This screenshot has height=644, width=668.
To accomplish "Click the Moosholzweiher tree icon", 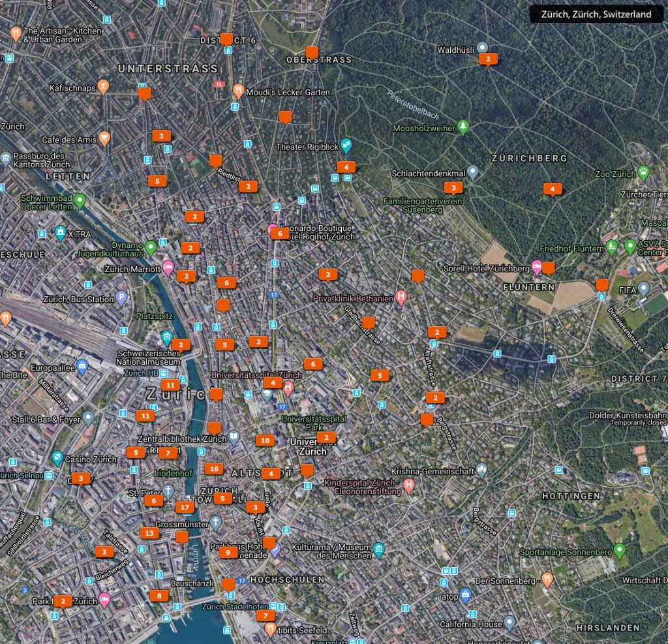I will pos(463,127).
